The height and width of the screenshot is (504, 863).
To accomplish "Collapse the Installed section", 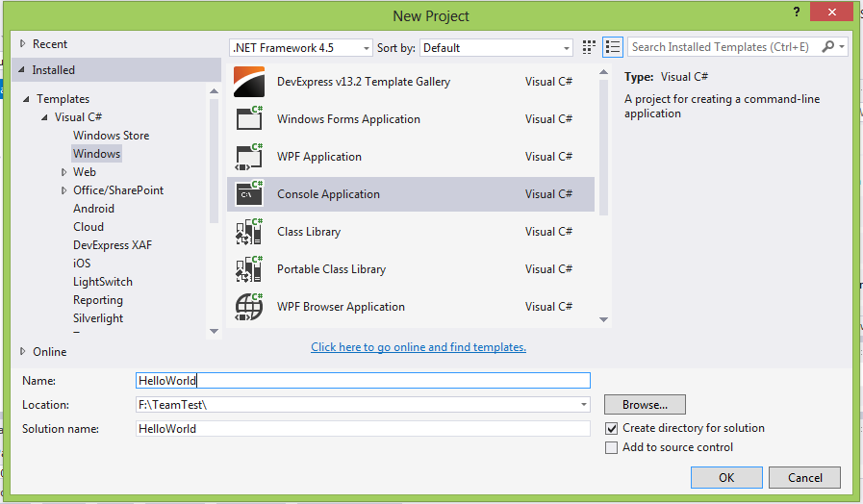I will point(21,70).
